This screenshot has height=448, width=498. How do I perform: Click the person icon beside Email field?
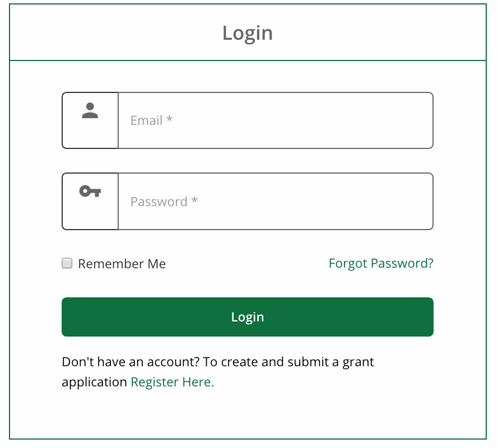pos(90,110)
